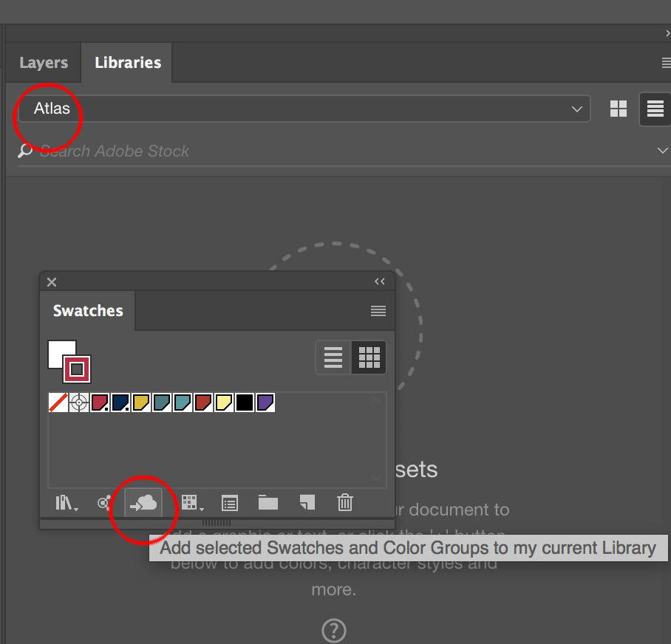Switch to the Layers tab
The width and height of the screenshot is (671, 644).
coord(43,63)
